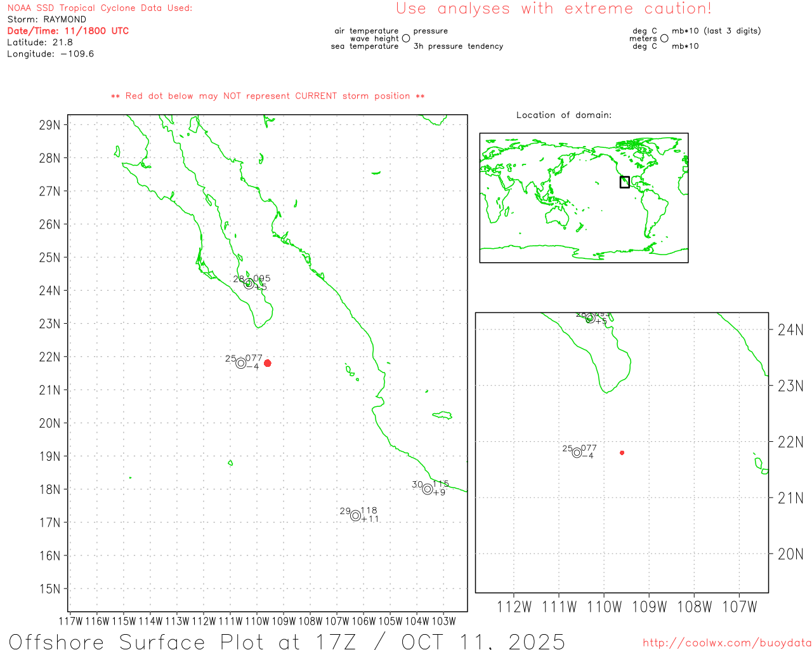
Task: Click 'NOAA SSD Tropical Cyclone Data Used:' heading
Action: (x=100, y=8)
